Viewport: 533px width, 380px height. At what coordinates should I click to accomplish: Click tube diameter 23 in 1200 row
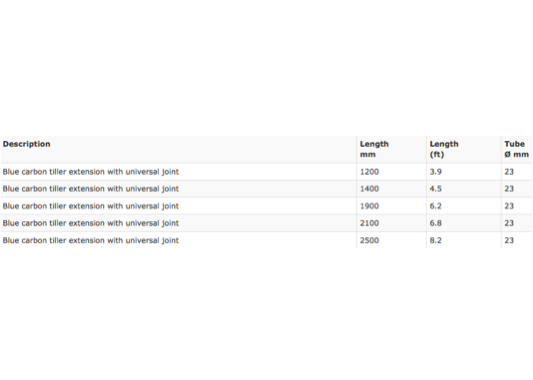click(509, 172)
